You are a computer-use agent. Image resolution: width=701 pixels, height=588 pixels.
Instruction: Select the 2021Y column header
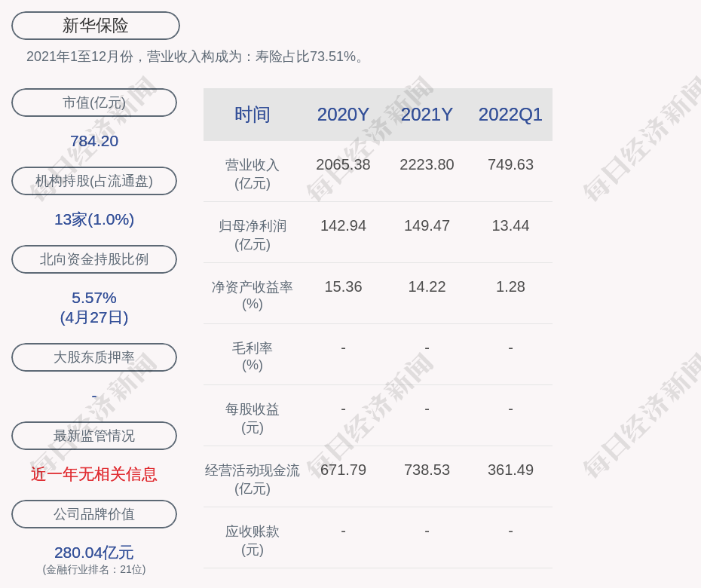tap(427, 115)
